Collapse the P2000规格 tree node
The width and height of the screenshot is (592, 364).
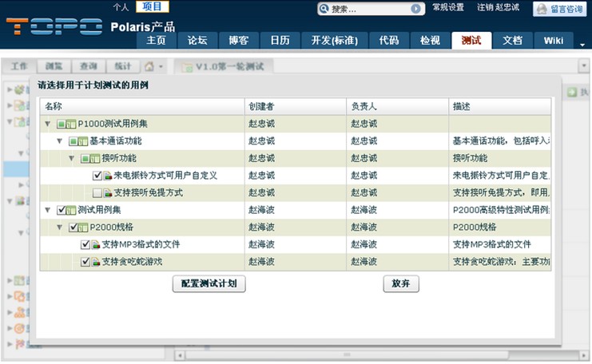point(59,227)
